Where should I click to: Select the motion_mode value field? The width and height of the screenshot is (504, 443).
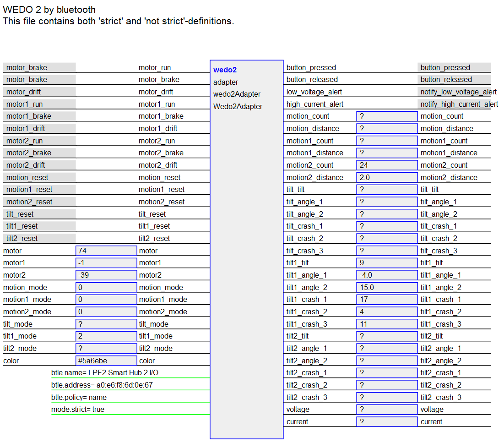(x=106, y=287)
